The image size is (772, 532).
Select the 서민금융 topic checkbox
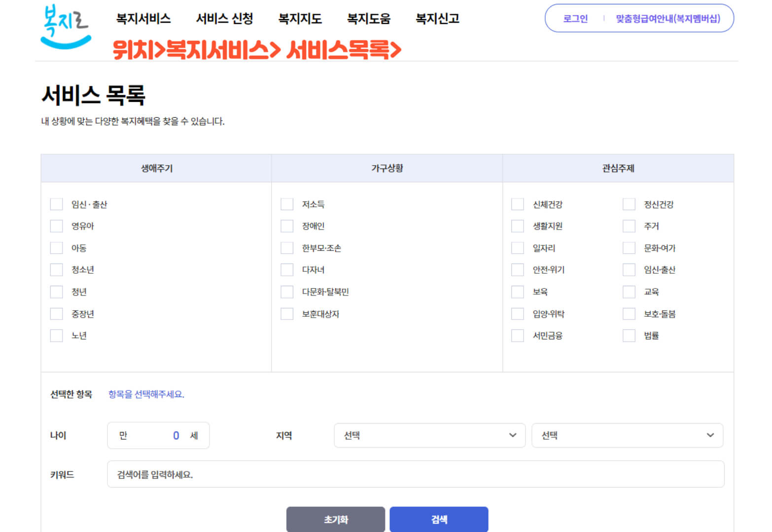tap(517, 335)
